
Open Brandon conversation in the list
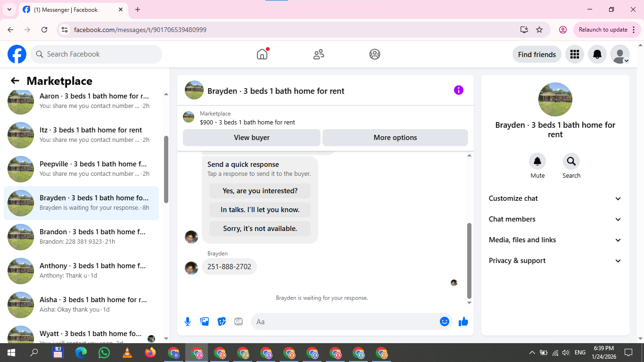pos(81,237)
